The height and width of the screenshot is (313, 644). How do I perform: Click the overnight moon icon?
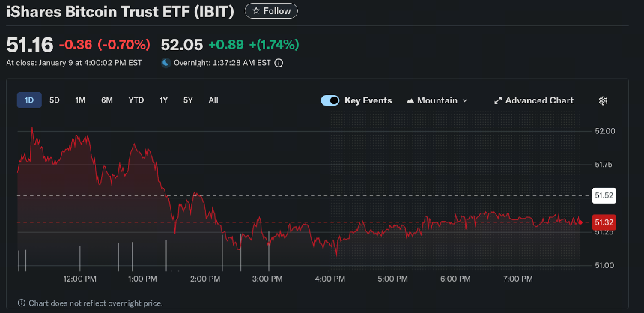(165, 63)
